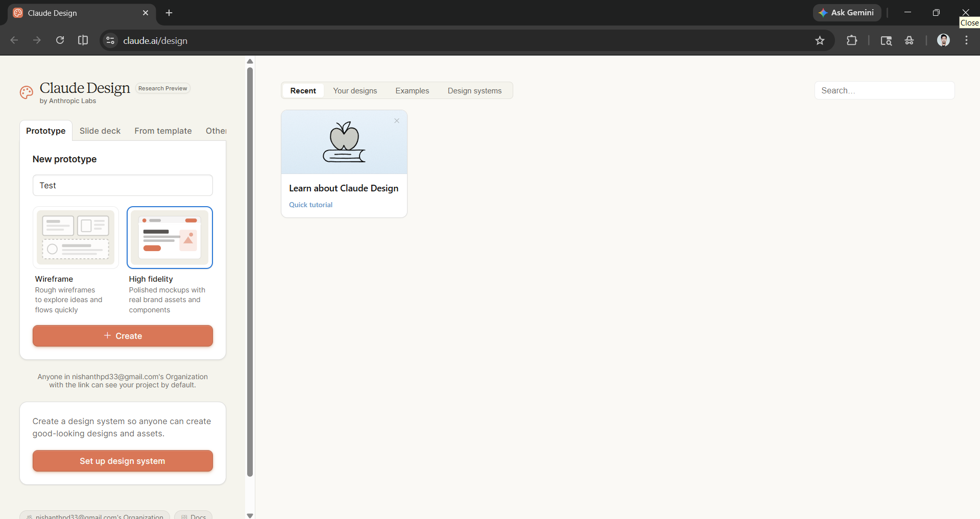Minimize the browser window
This screenshot has width=980, height=519.
[x=907, y=13]
